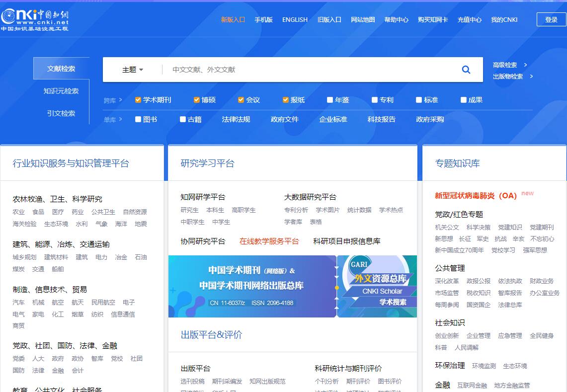The width and height of the screenshot is (567, 392).
Task: Click the 中国学术期刊 网络版 banner
Action: pyautogui.click(x=252, y=286)
